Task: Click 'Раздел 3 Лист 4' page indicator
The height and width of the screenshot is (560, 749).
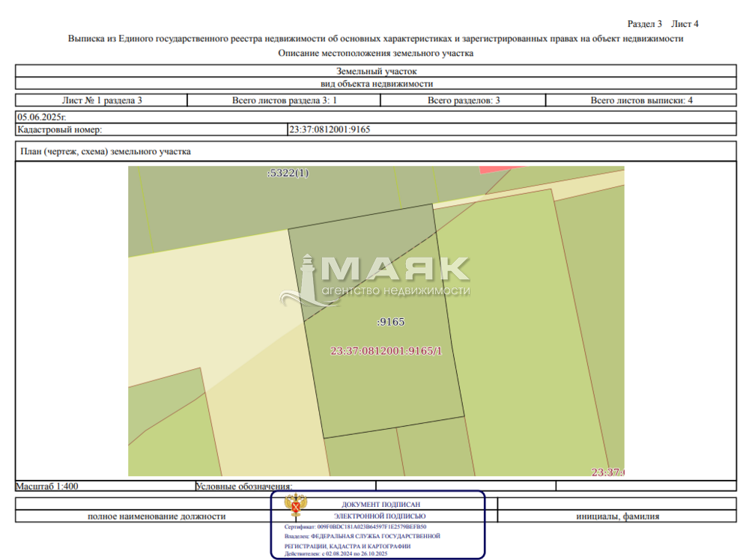Action: pos(662,24)
